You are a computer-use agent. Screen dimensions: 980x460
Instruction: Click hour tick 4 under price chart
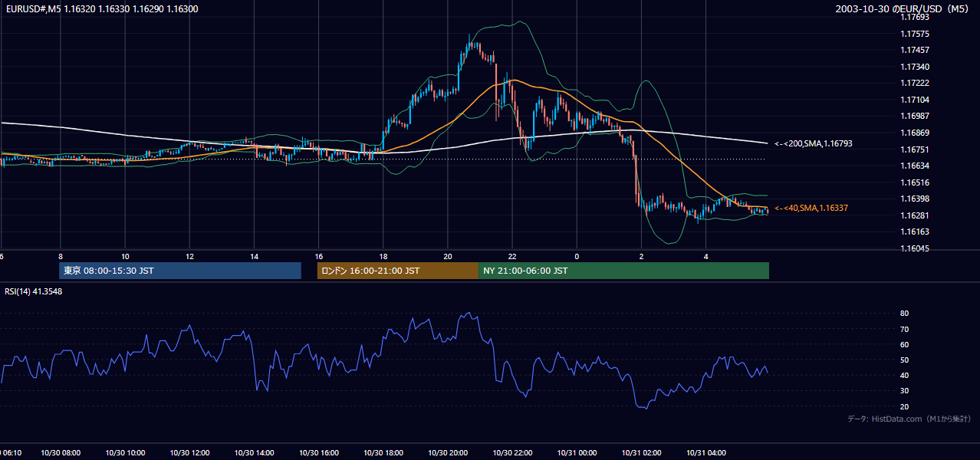click(x=705, y=257)
